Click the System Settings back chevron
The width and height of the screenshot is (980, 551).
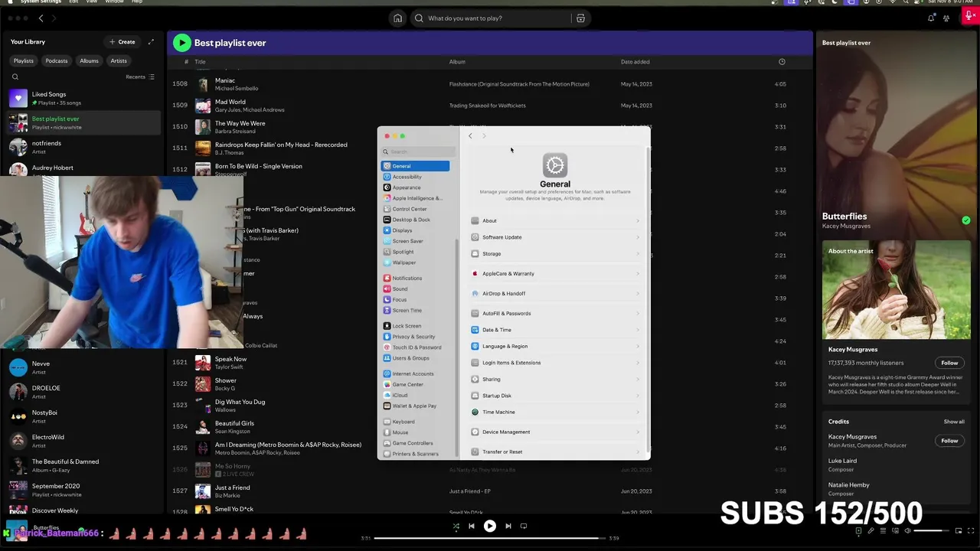pos(470,136)
